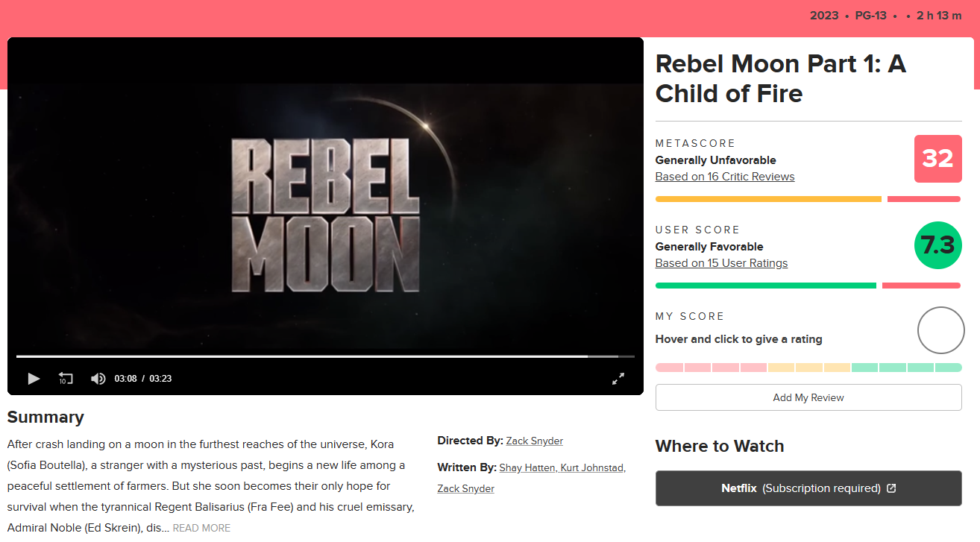
Task: Rewind the trailer 10 seconds
Action: click(66, 379)
